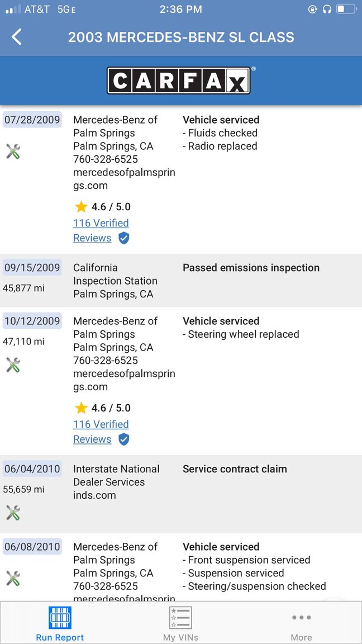Open the Run Report tab
The image size is (362, 644).
click(x=60, y=624)
